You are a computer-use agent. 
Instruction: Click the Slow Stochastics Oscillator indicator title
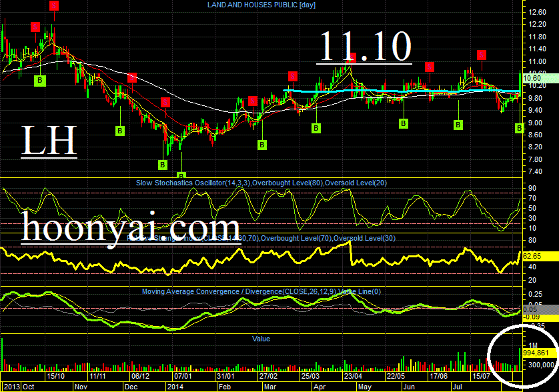pos(261,183)
